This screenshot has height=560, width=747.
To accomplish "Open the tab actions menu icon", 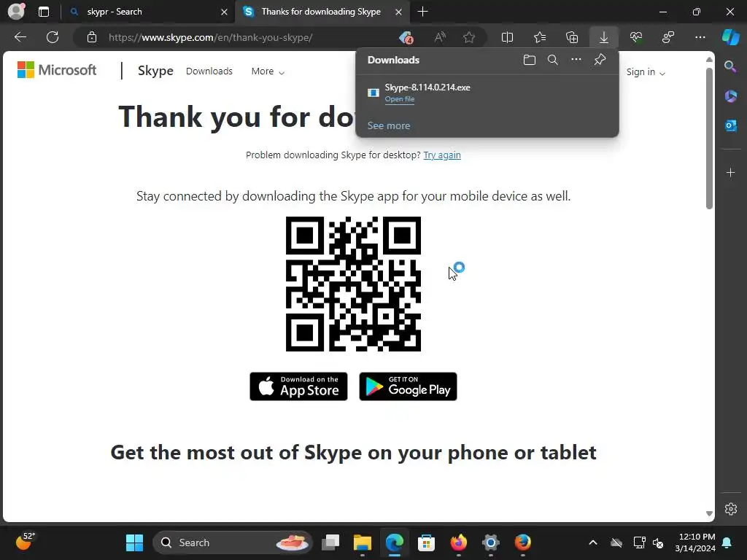I will [44, 12].
